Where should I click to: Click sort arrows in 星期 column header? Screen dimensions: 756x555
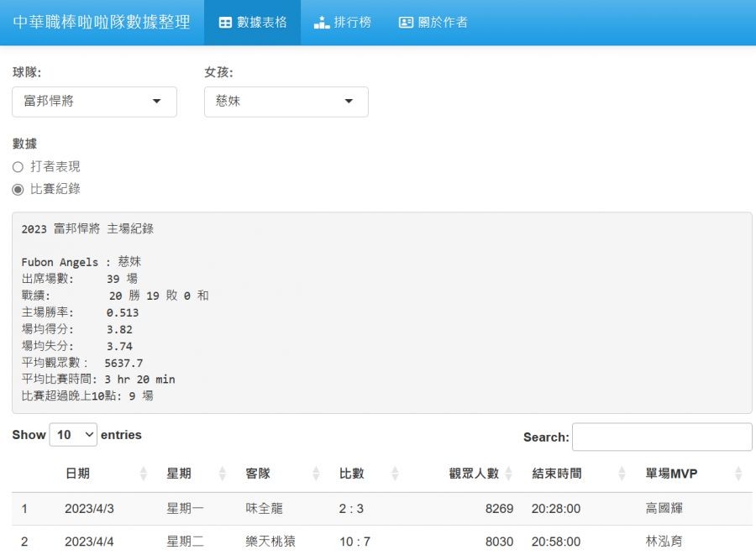click(x=222, y=474)
